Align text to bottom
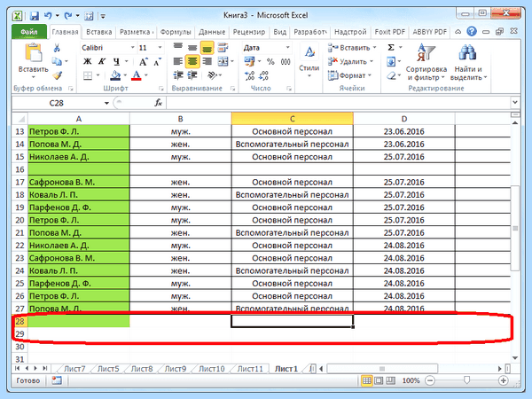The height and width of the screenshot is (399, 532). pos(207,48)
